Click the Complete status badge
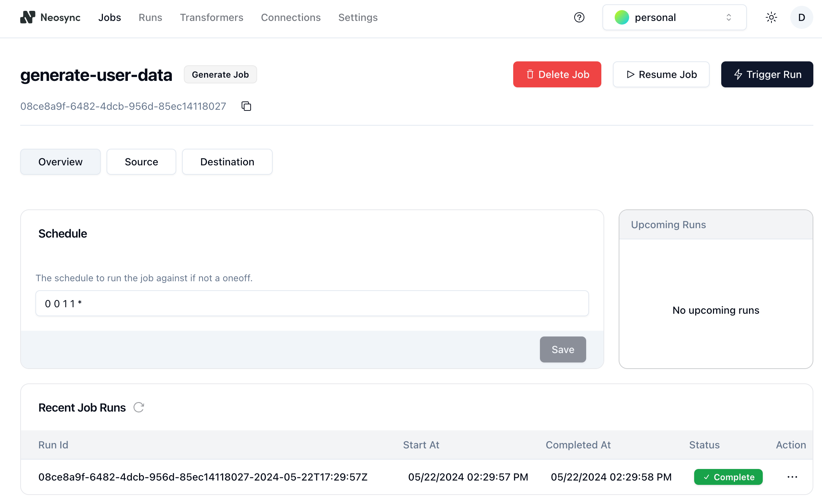The width and height of the screenshot is (822, 504). [x=728, y=477]
